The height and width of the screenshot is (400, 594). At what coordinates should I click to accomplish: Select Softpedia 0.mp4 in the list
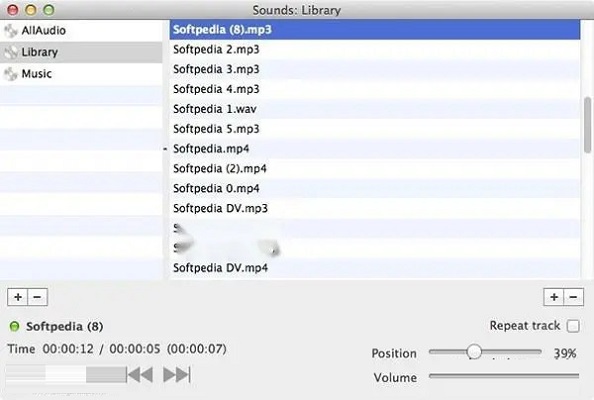tap(375, 188)
